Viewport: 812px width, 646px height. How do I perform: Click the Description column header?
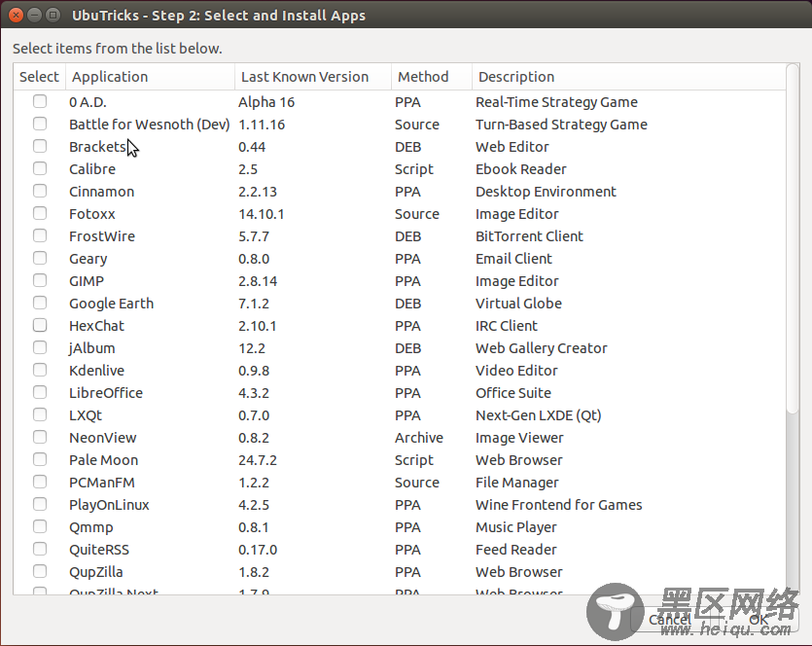[x=628, y=77]
